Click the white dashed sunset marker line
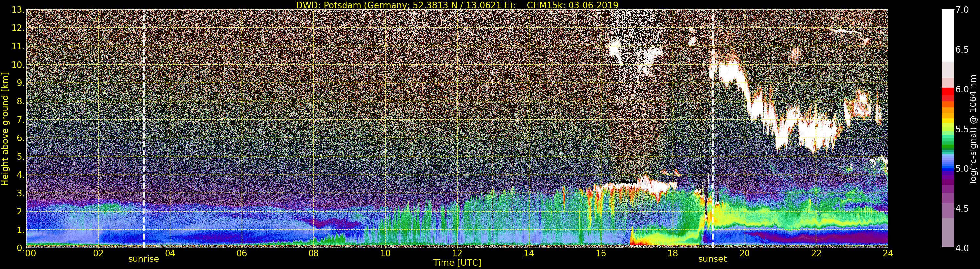980x269 pixels. point(713,129)
